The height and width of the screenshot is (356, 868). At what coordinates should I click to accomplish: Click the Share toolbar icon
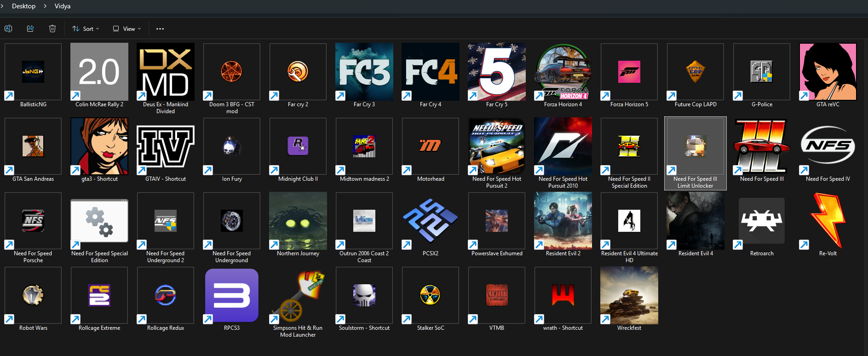point(30,29)
